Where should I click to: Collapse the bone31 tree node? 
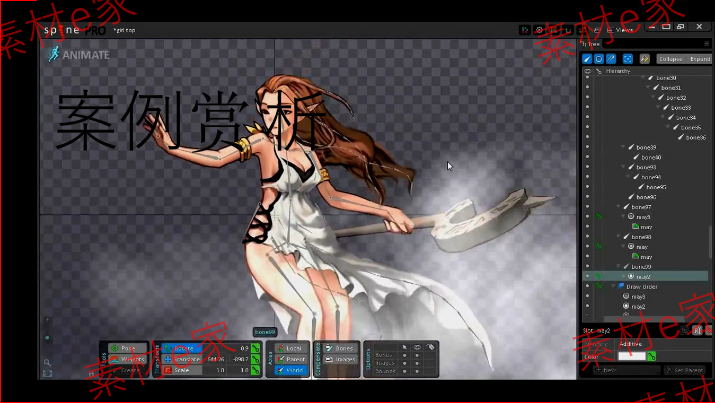pyautogui.click(x=648, y=88)
